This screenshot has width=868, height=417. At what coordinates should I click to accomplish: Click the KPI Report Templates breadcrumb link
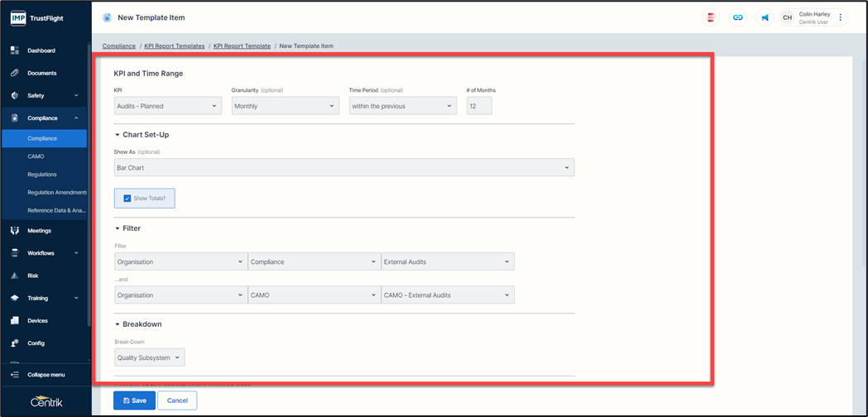pos(174,46)
